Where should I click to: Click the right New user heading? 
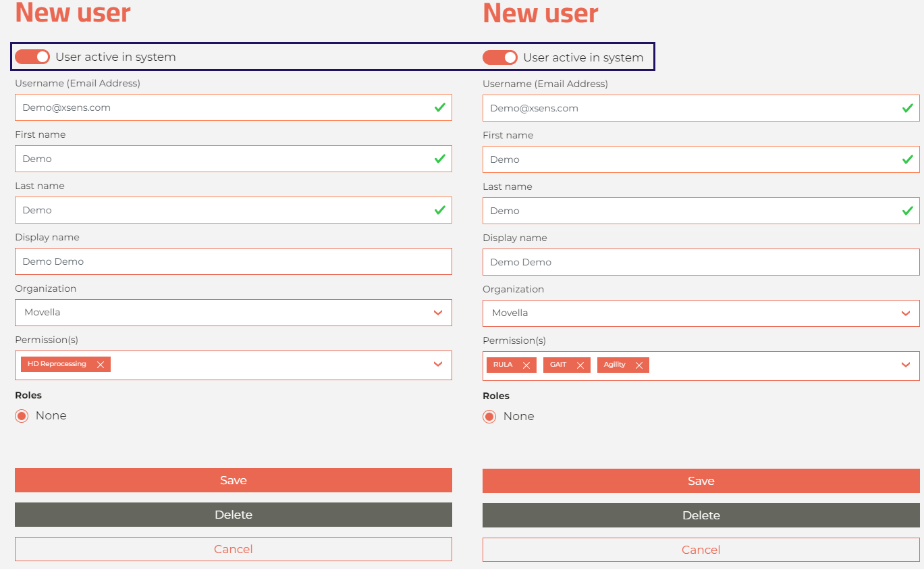click(540, 13)
